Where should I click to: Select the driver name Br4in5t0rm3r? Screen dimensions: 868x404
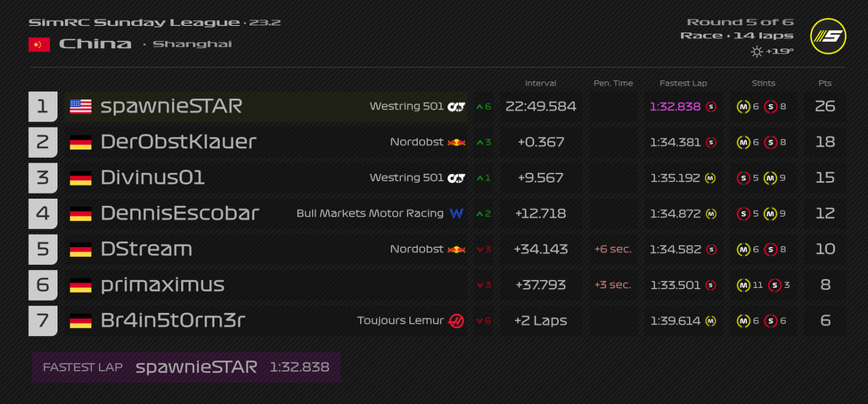pos(173,321)
